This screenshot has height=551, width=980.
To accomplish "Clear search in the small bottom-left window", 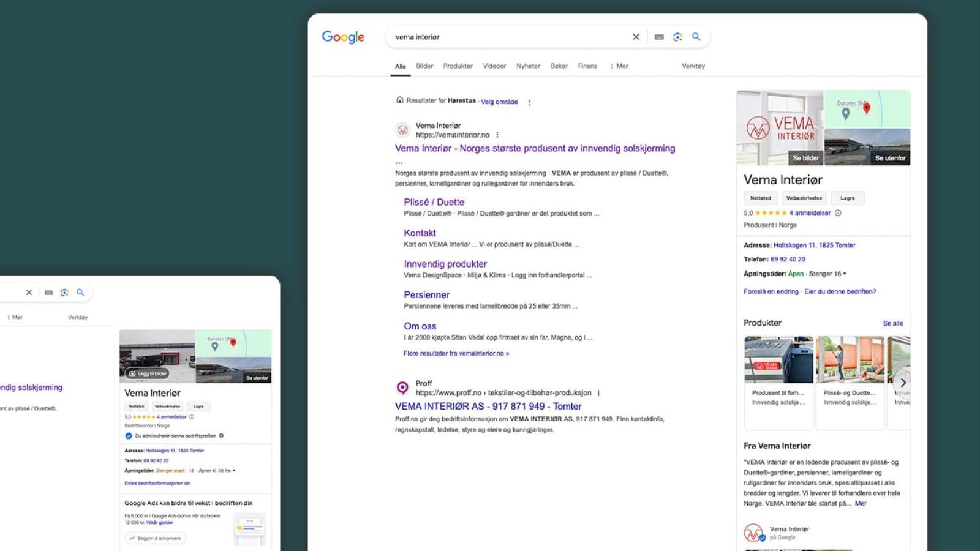I will 29,293.
